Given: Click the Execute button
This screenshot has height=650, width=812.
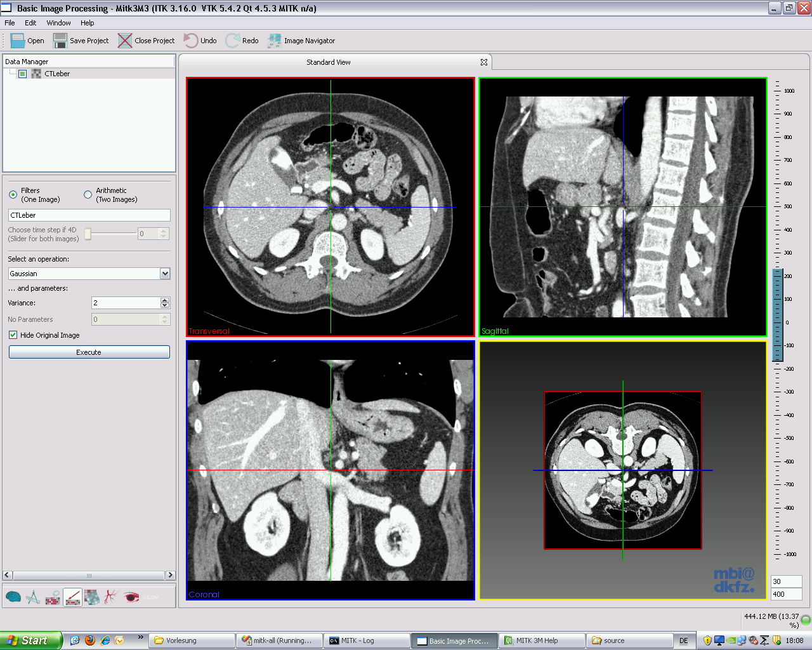Looking at the screenshot, I should point(89,352).
